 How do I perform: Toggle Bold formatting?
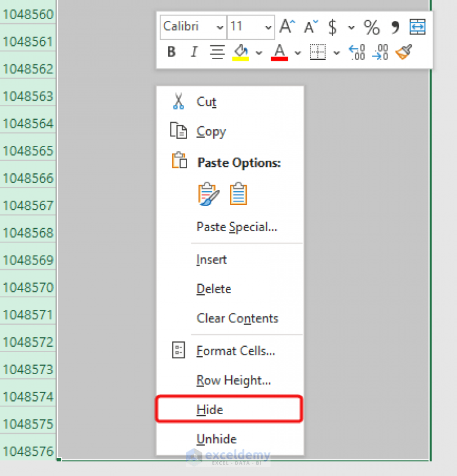click(172, 52)
